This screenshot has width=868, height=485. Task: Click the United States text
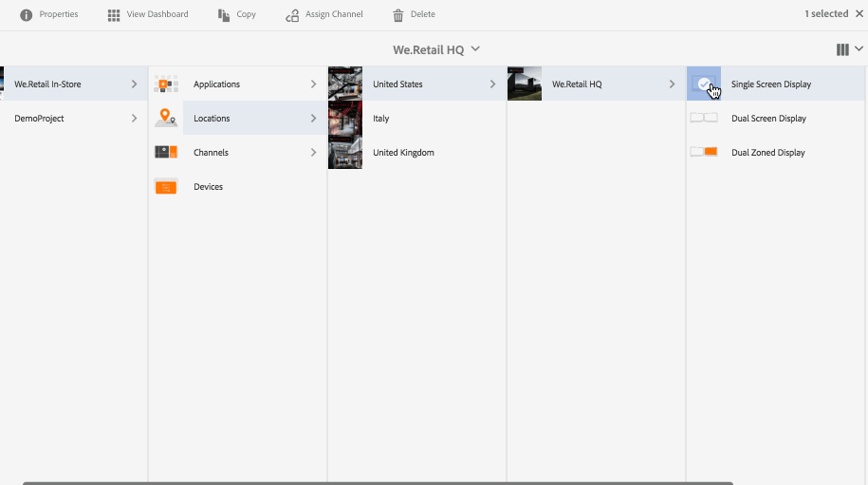pyautogui.click(x=397, y=84)
